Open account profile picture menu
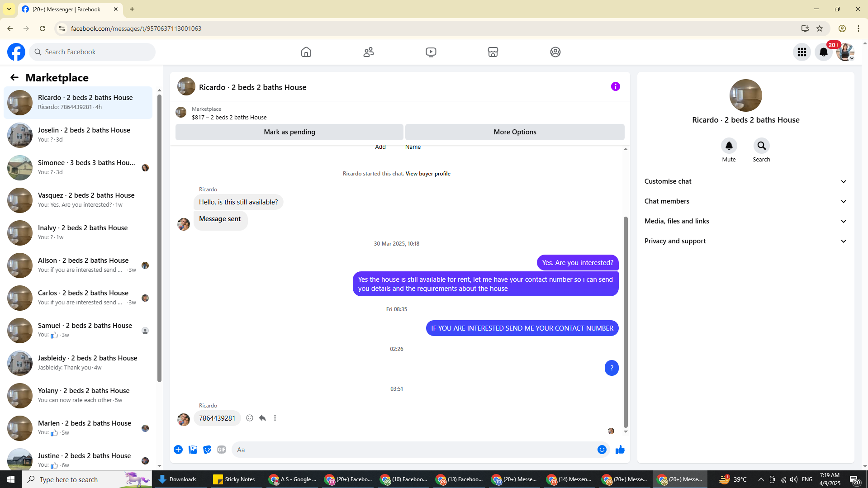Image resolution: width=868 pixels, height=488 pixels. [845, 52]
